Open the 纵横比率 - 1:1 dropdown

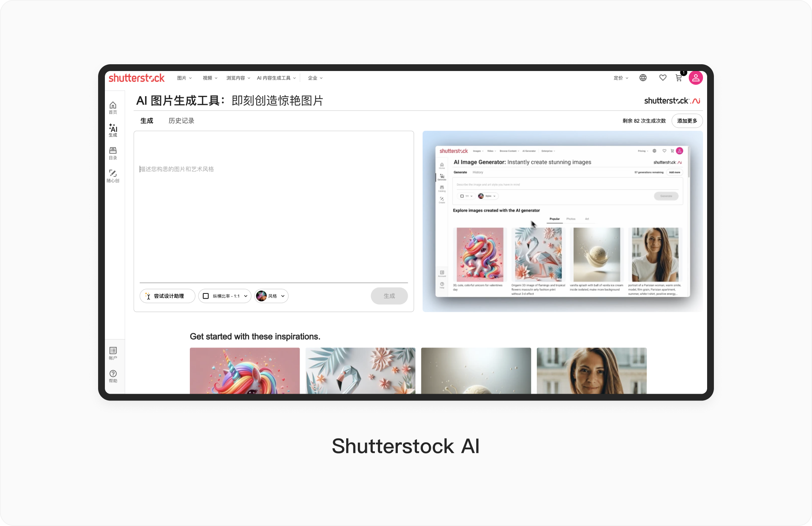[x=225, y=296]
